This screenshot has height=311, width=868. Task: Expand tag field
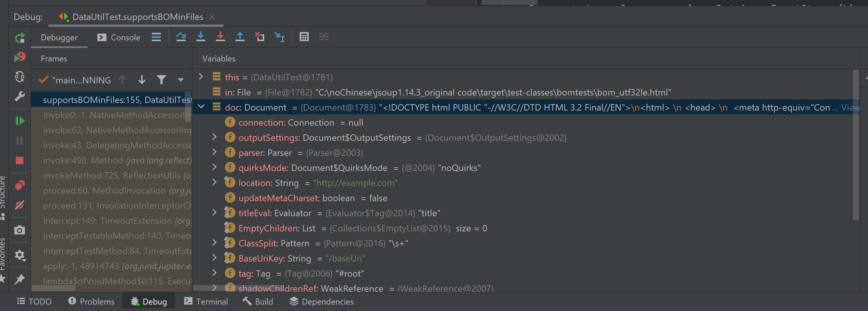(x=215, y=273)
